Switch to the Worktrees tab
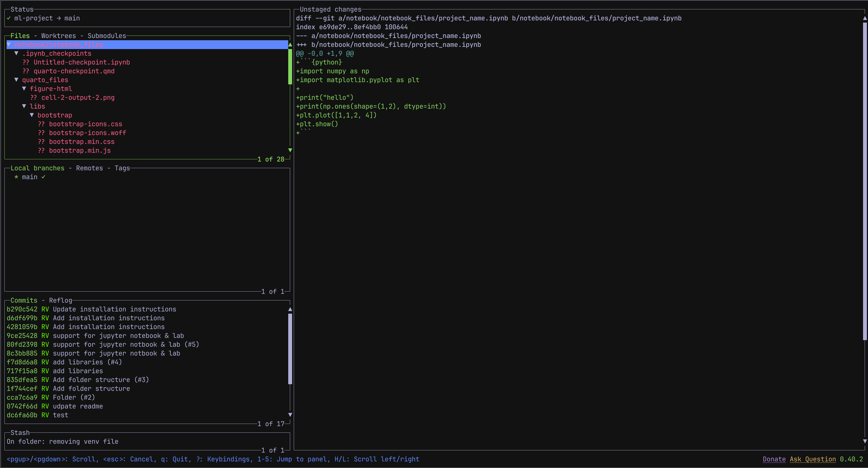The image size is (868, 468). [58, 36]
